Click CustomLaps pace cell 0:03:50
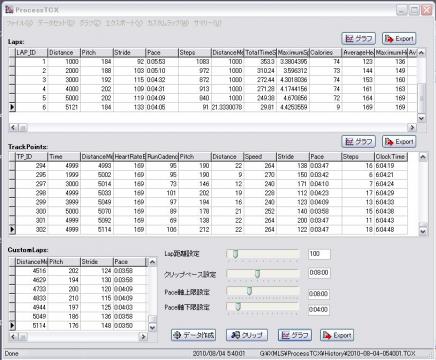436x360 pixels. click(130, 325)
